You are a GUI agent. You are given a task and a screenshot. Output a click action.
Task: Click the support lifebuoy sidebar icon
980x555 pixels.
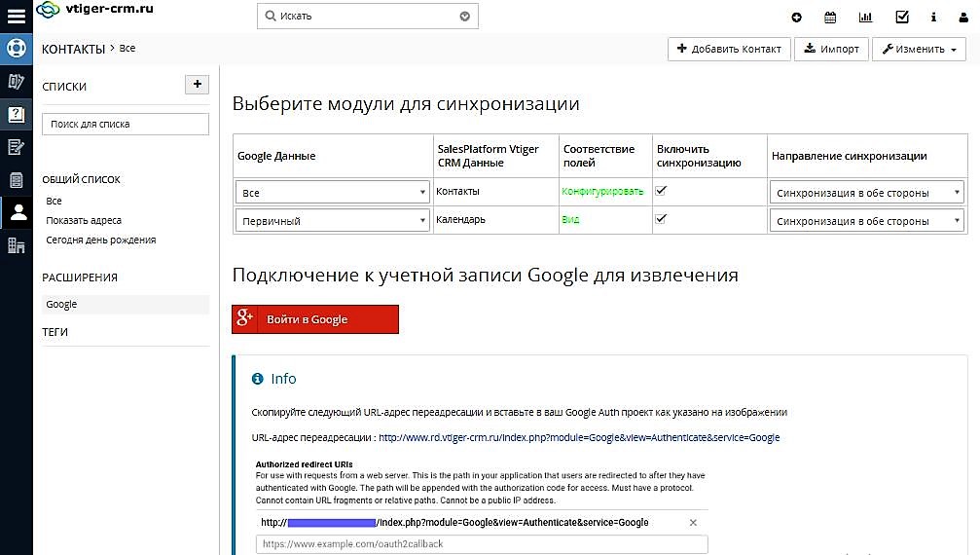coord(16,48)
